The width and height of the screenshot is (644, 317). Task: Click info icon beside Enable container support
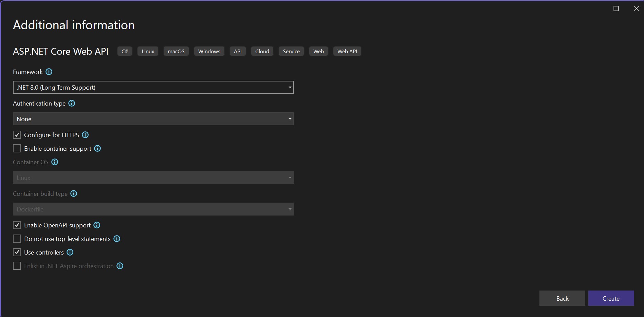(x=97, y=148)
